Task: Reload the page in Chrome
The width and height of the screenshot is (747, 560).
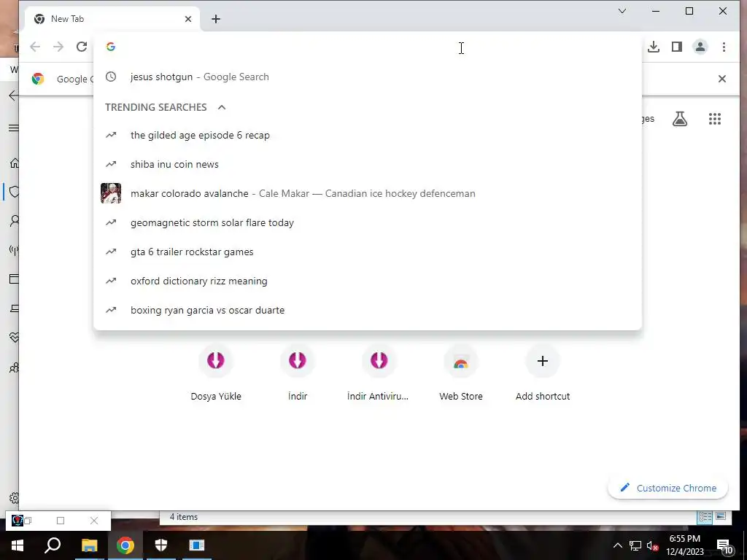Action: pyautogui.click(x=82, y=47)
